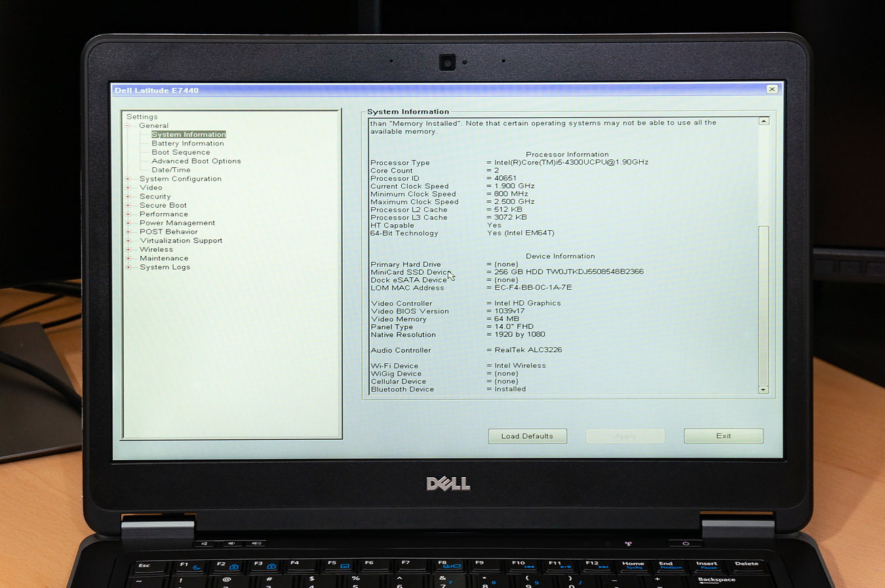Open Battery Information in the settings tree
This screenshot has height=588, width=885.
tap(187, 144)
